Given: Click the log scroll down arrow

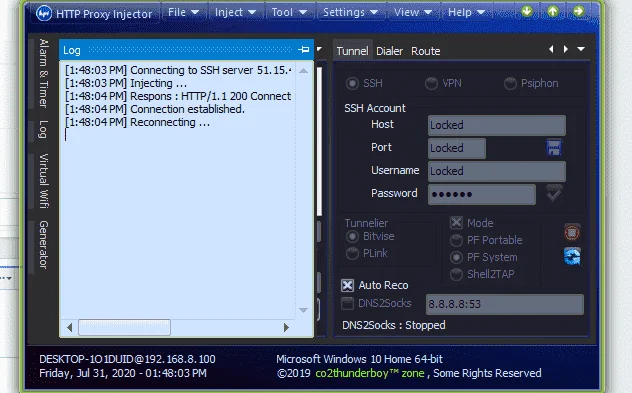Looking at the screenshot, I should click(304, 310).
